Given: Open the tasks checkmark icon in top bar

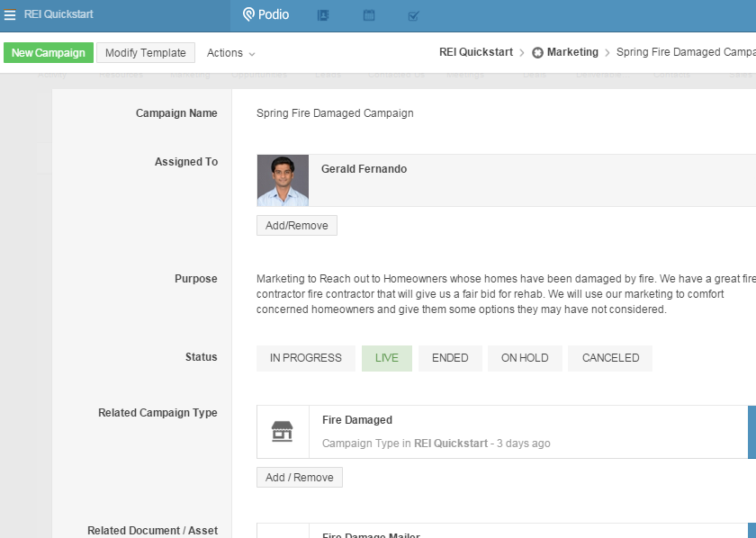Looking at the screenshot, I should (414, 15).
